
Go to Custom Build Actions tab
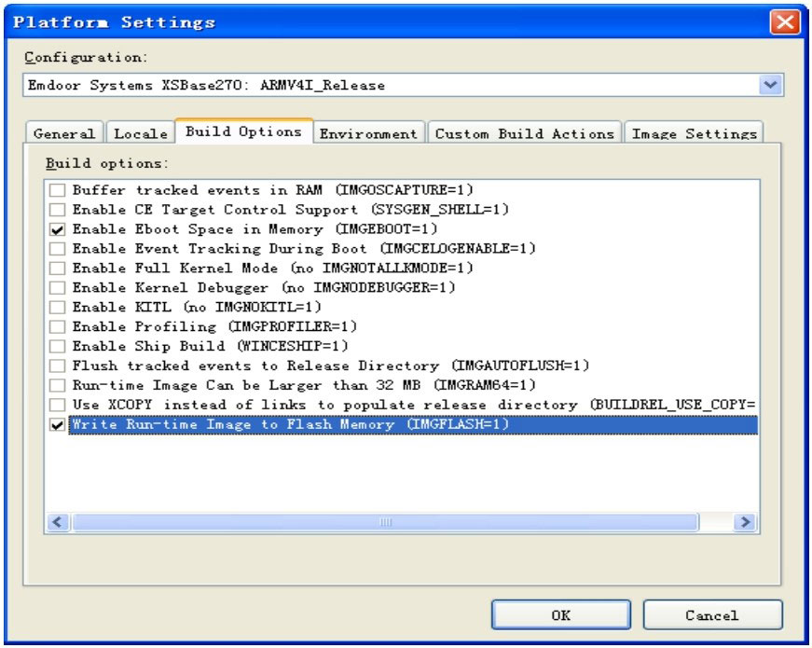tap(525, 133)
